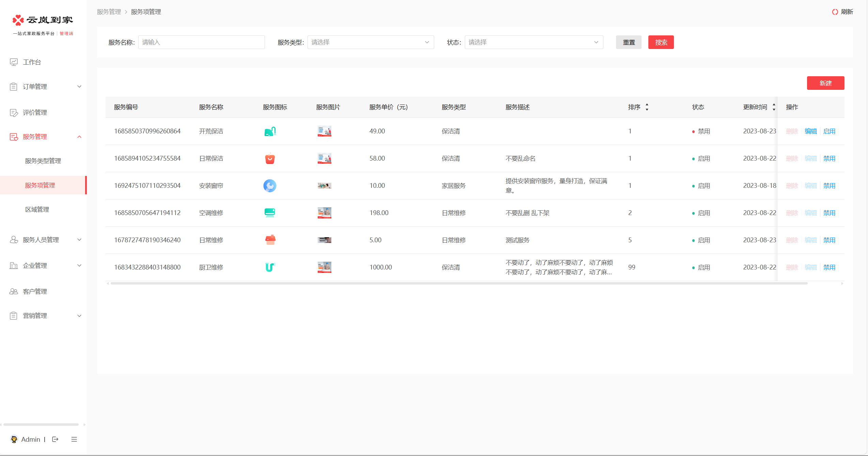Open the 服务类型 dropdown filter

(370, 42)
